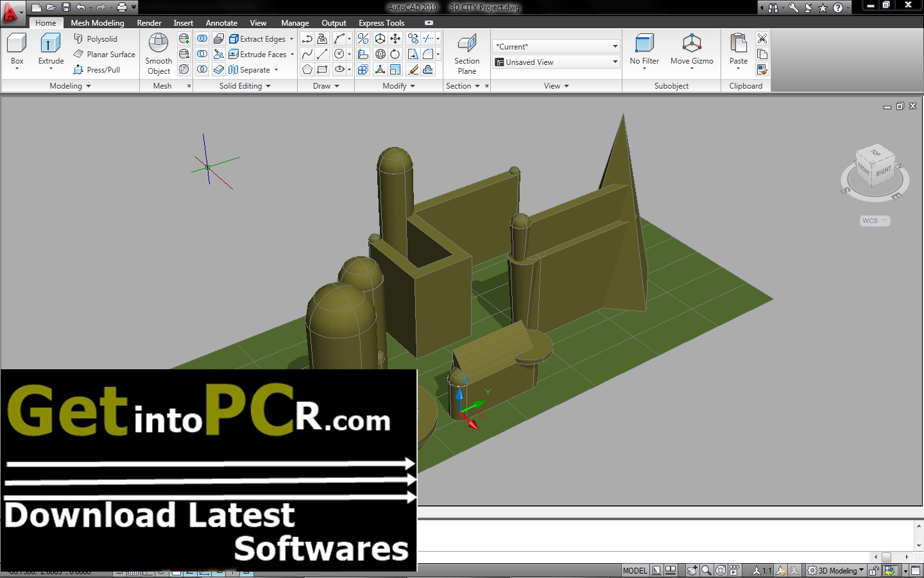Click the Separate solid editing button
924x578 pixels.
[250, 70]
